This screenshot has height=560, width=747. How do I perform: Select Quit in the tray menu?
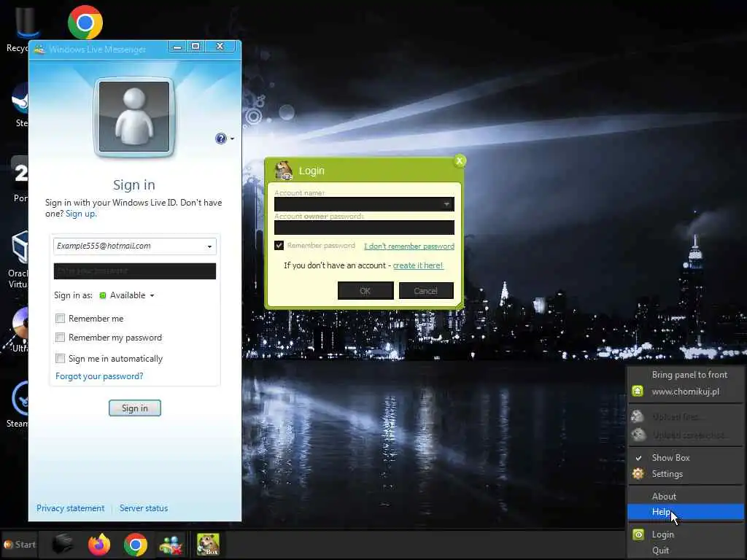686,550
